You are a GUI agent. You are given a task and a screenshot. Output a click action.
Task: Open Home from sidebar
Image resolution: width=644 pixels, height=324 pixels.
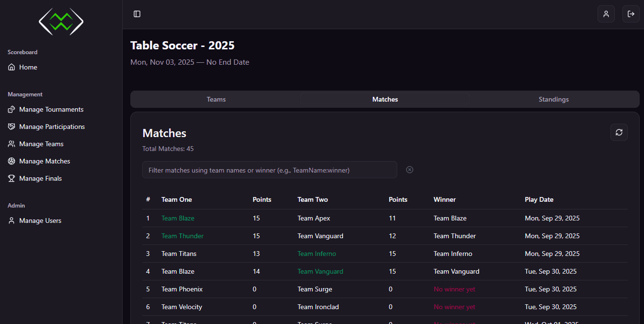[x=28, y=67]
